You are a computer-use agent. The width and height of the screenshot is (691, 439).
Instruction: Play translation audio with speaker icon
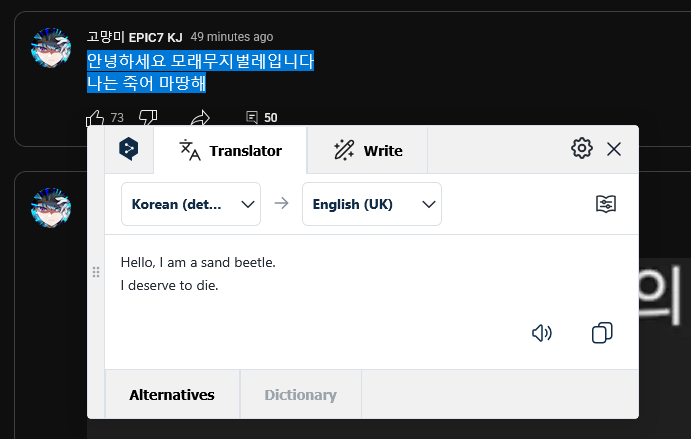click(x=542, y=333)
